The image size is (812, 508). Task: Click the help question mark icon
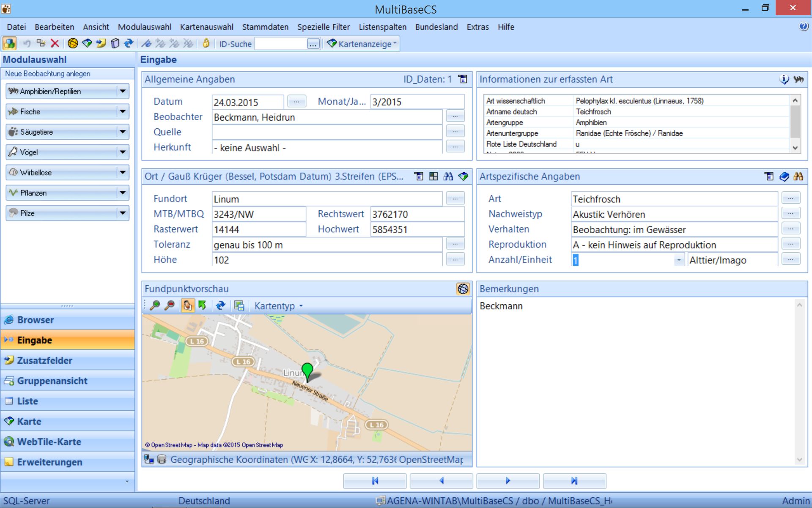[804, 27]
